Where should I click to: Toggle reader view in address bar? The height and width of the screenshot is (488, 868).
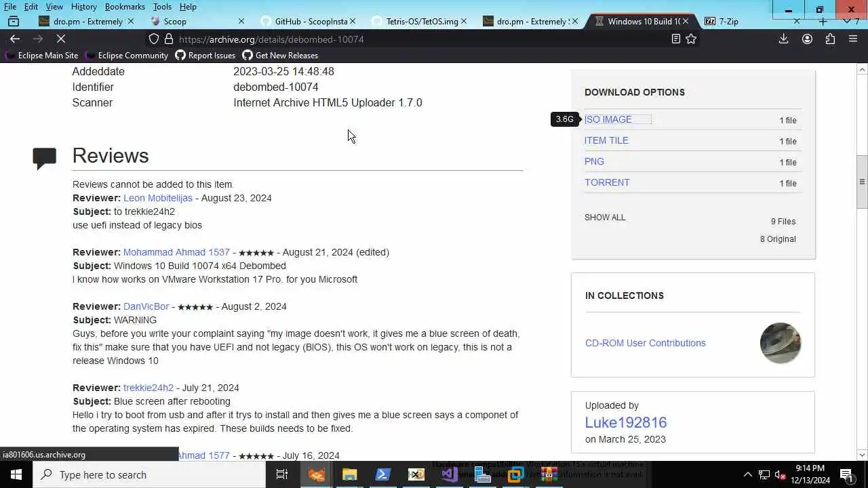pyautogui.click(x=675, y=39)
